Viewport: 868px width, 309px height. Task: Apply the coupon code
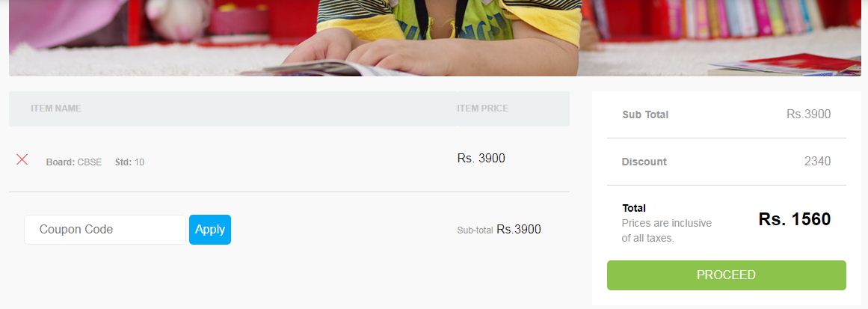[210, 229]
